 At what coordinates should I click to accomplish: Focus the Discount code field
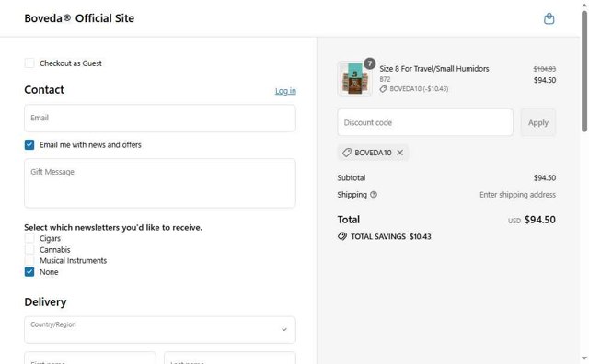coord(425,122)
